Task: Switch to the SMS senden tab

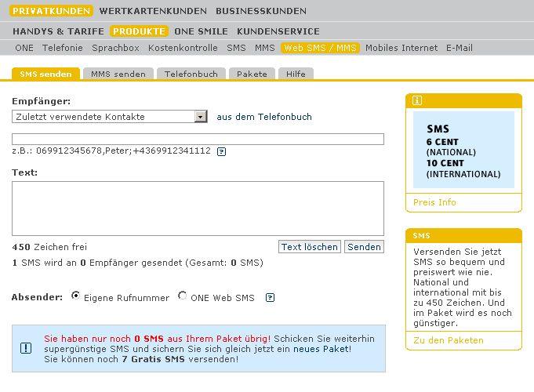Action: coord(45,74)
